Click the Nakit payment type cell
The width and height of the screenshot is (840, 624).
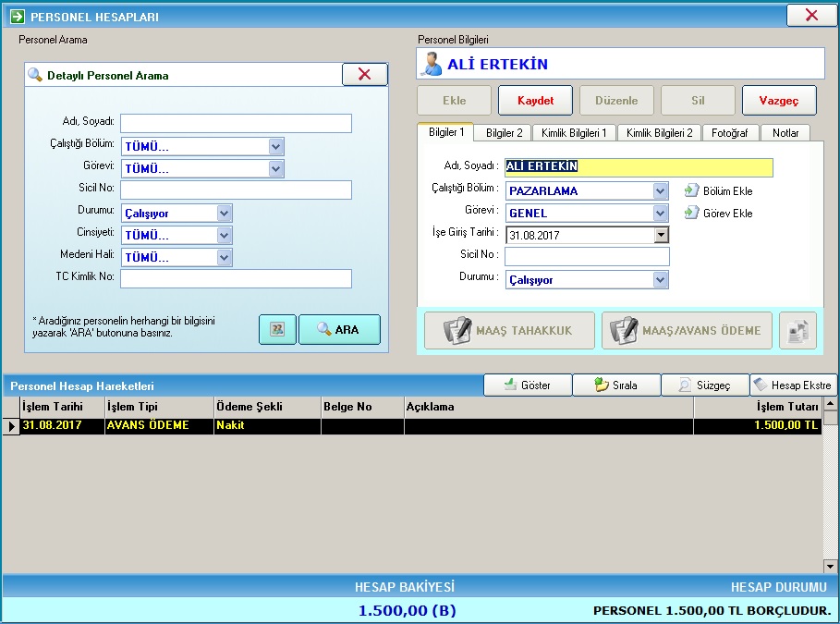tap(267, 425)
